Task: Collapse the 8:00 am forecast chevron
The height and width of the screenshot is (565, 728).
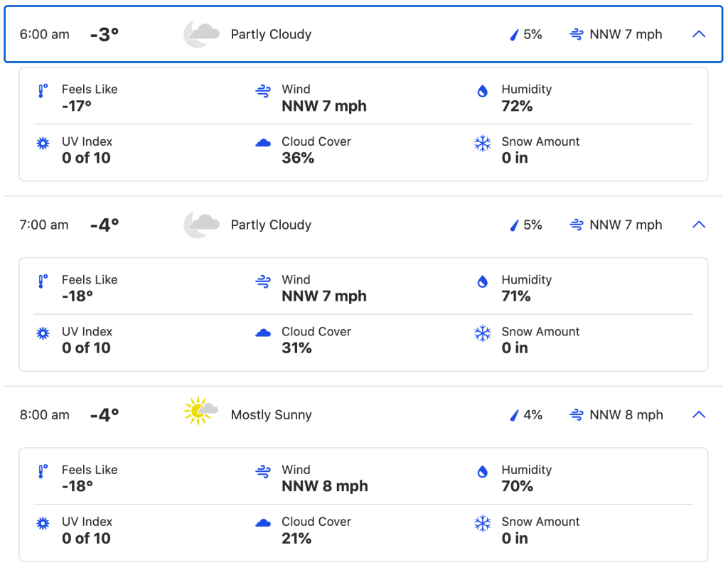Action: tap(699, 415)
